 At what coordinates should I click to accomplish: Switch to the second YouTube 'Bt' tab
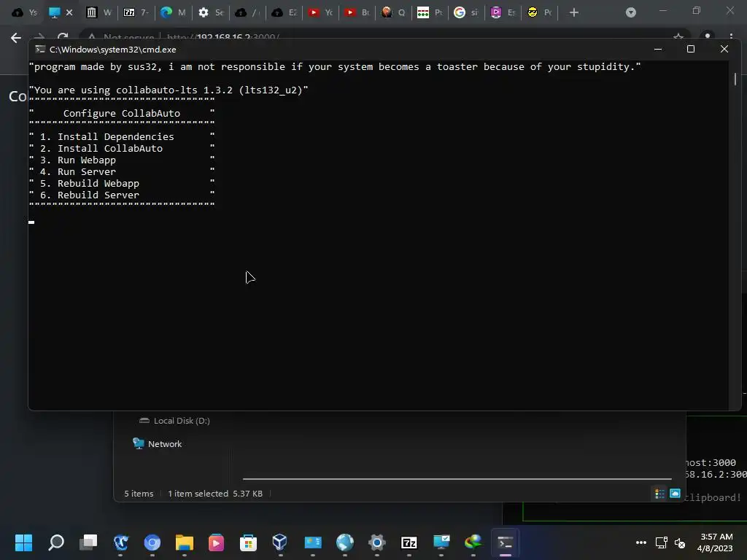[x=357, y=12]
